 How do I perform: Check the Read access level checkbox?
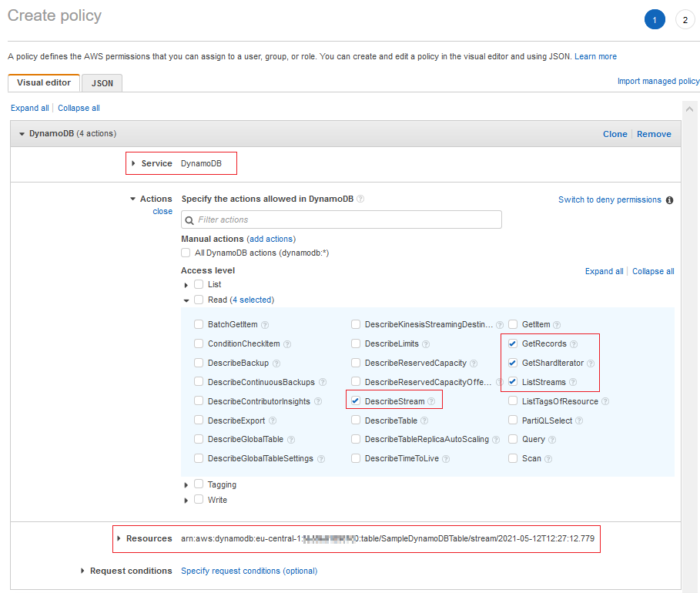[199, 299]
